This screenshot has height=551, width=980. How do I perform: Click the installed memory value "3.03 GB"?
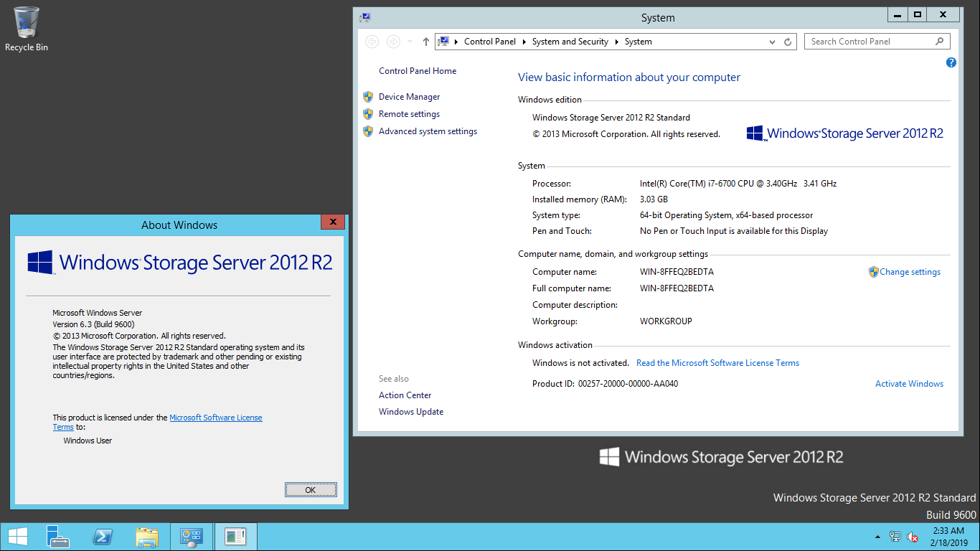pyautogui.click(x=654, y=199)
